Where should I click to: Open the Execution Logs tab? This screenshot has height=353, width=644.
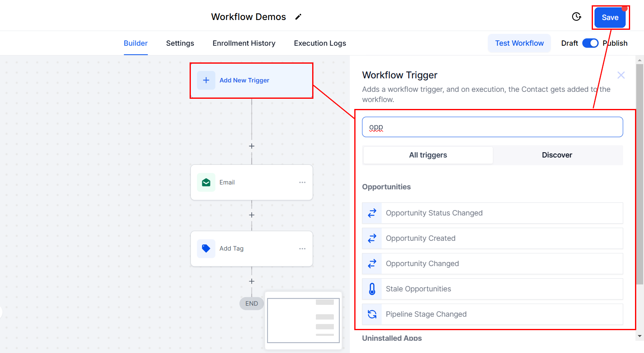click(x=320, y=43)
